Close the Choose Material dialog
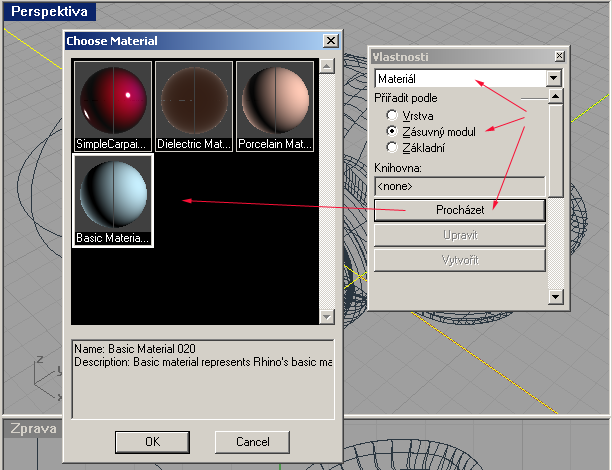This screenshot has width=612, height=470. pyautogui.click(x=330, y=41)
